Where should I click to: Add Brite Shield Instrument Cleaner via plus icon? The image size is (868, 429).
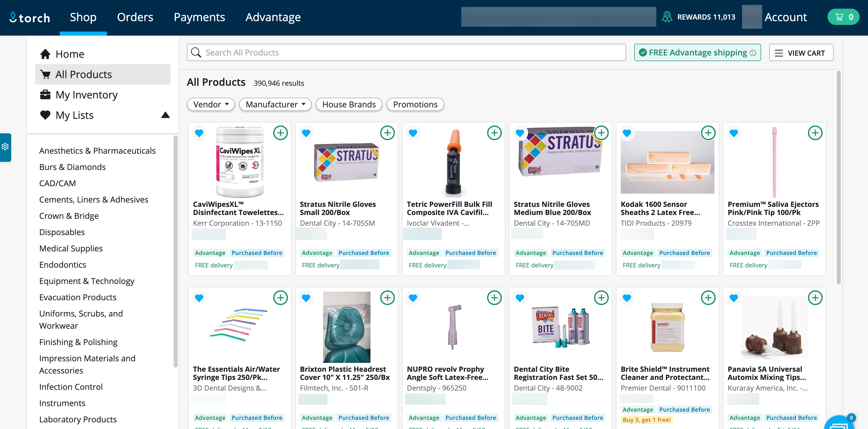(708, 298)
